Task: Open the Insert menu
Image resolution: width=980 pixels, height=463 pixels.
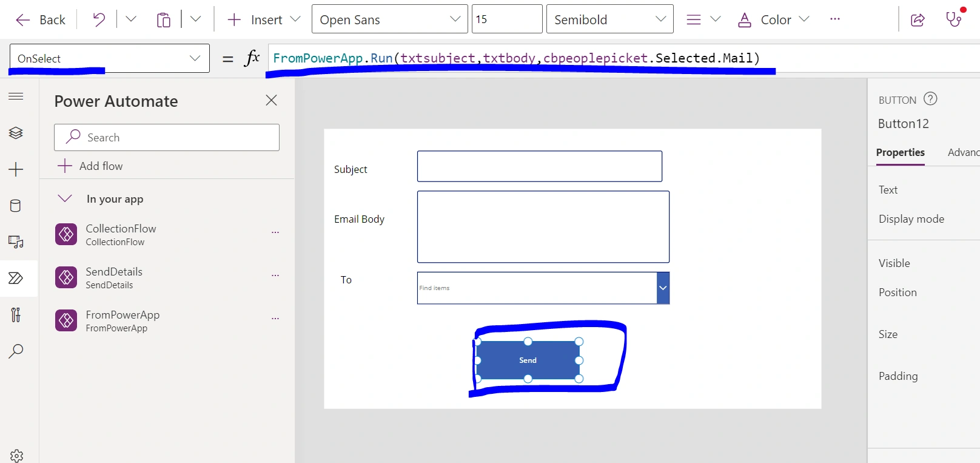Action: (264, 19)
